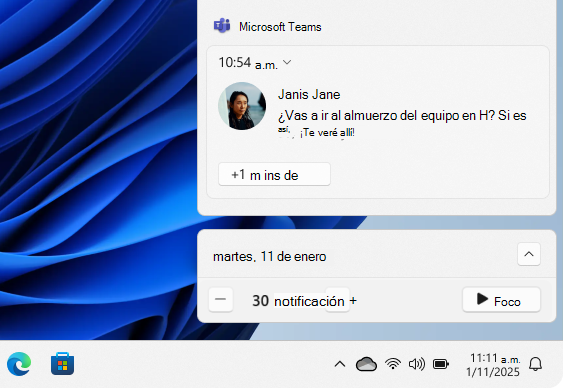Show hidden system tray icons
564x388 pixels.
(x=340, y=364)
